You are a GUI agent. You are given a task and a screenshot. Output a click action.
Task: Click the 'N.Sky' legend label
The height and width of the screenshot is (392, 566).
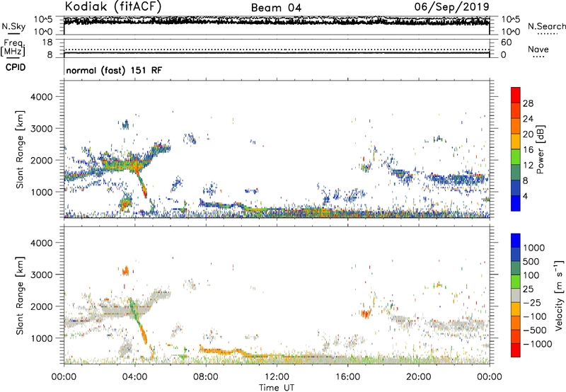pyautogui.click(x=13, y=26)
